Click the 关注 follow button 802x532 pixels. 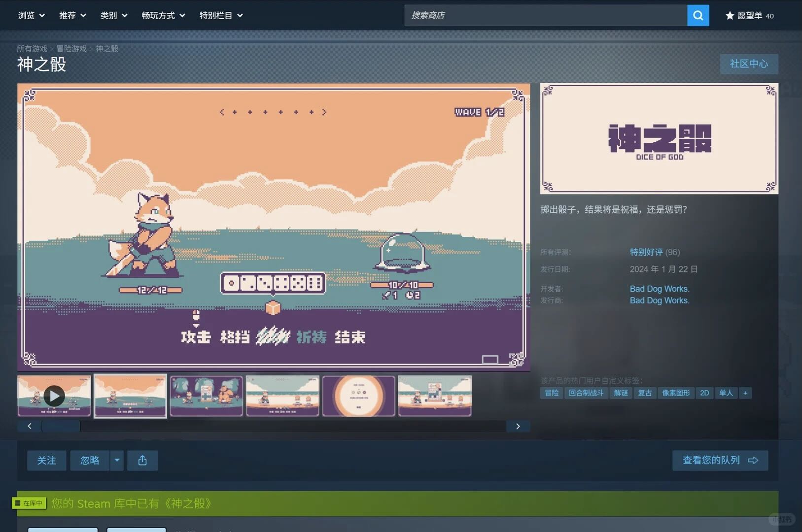coord(47,461)
